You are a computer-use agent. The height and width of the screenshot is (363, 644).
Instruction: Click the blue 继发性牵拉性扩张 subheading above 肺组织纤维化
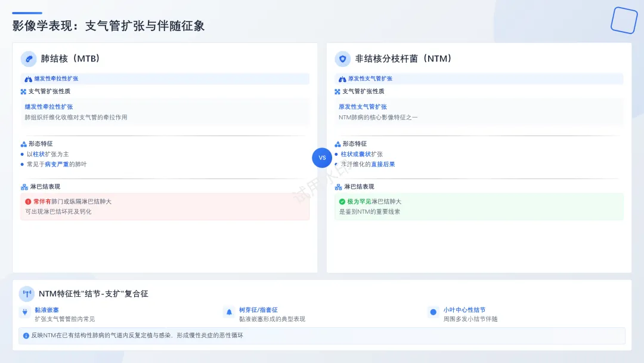[x=49, y=107]
